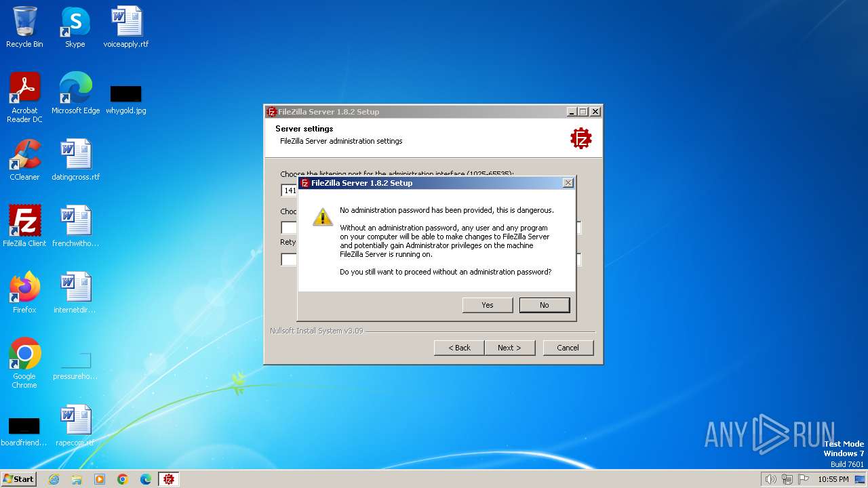Open Edge from the taskbar
868x488 pixels.
pyautogui.click(x=146, y=479)
